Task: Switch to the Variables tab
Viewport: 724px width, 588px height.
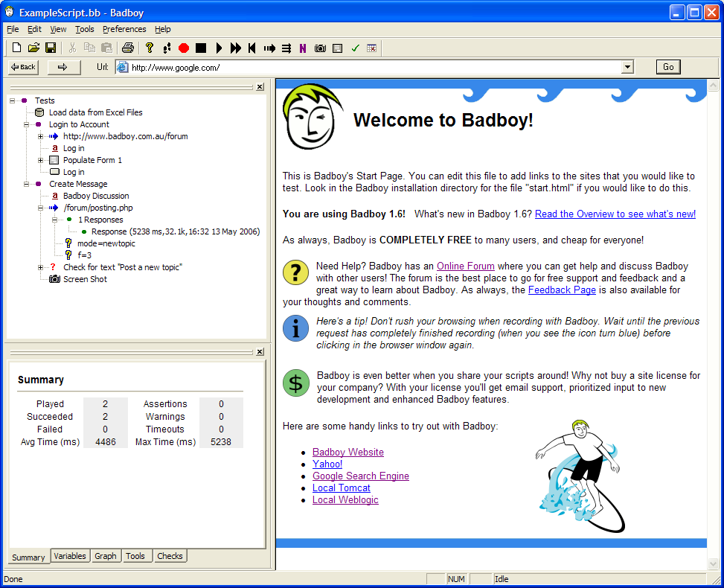Action: click(x=70, y=556)
